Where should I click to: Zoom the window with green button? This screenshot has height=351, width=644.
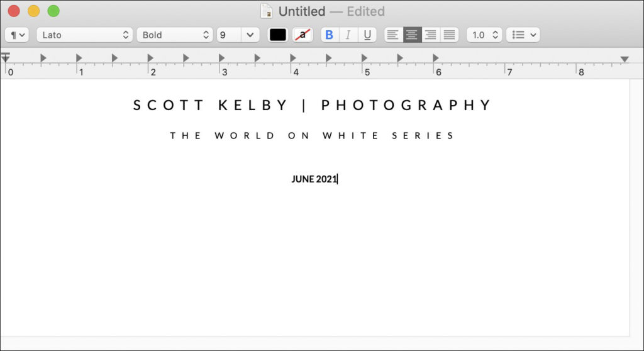tap(53, 11)
